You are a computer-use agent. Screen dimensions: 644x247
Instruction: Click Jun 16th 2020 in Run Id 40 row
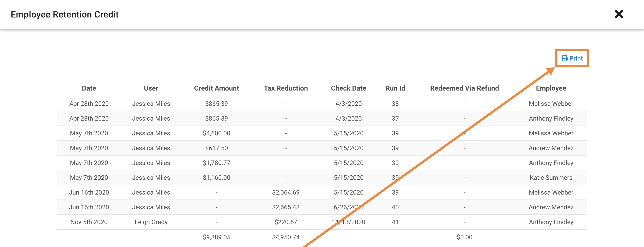[89, 207]
